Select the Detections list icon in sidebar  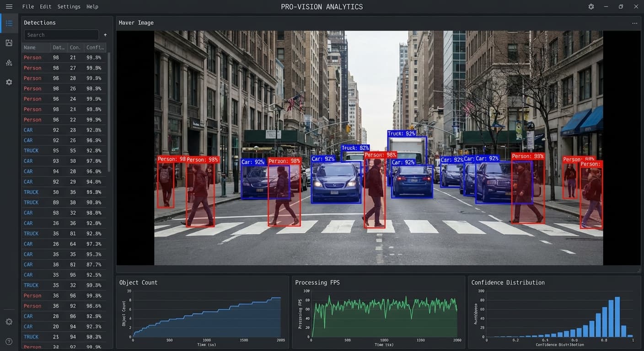click(x=9, y=23)
